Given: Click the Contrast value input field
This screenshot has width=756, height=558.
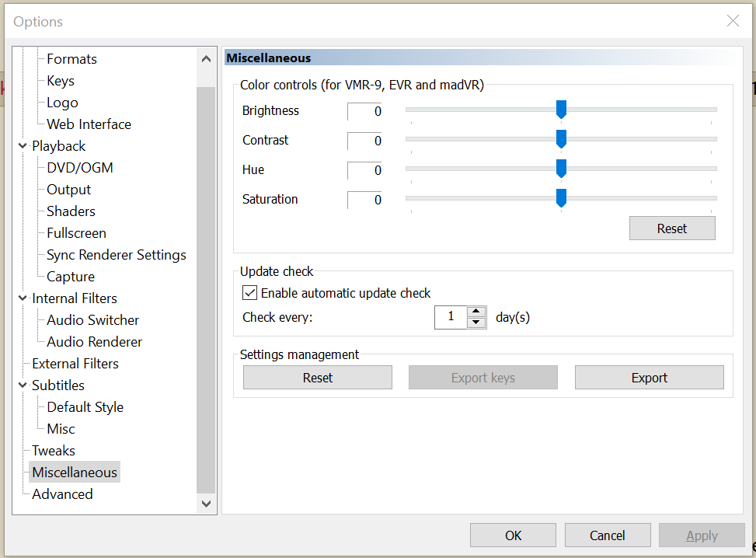Looking at the screenshot, I should (364, 141).
